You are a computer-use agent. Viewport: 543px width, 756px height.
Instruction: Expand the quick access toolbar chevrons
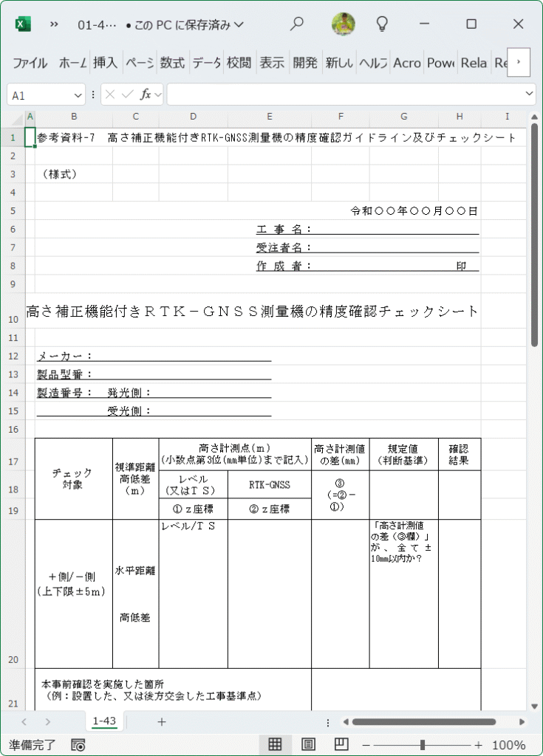pyautogui.click(x=54, y=24)
